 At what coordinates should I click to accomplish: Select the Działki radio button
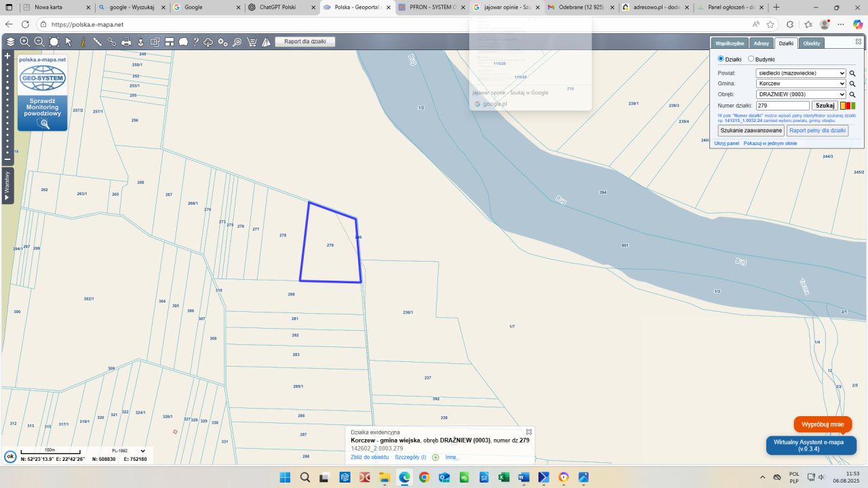click(x=721, y=59)
